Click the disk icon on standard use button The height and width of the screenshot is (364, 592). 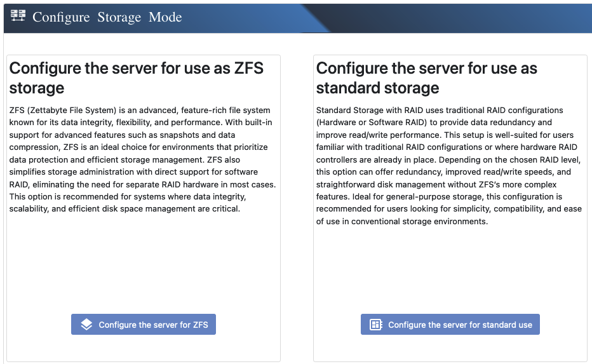[x=376, y=325]
